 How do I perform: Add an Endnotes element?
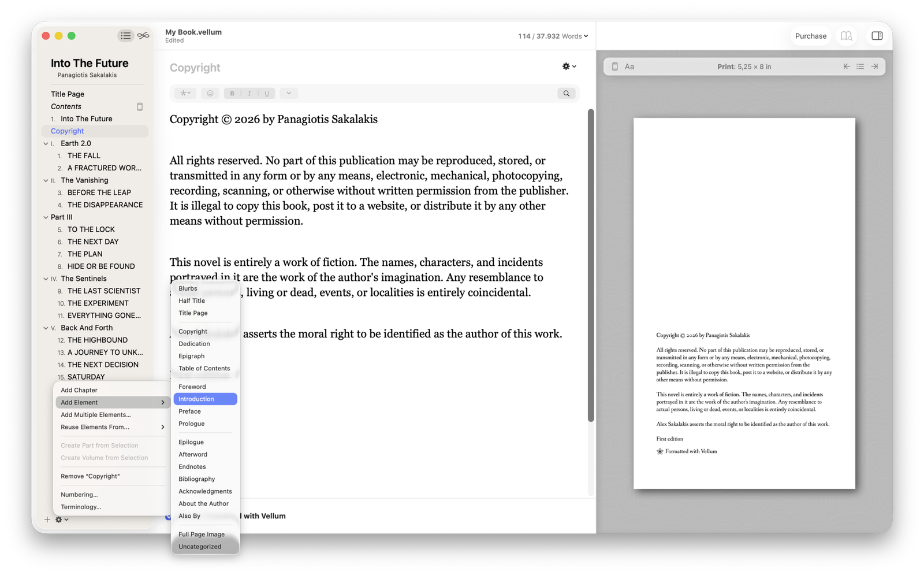pyautogui.click(x=205, y=467)
